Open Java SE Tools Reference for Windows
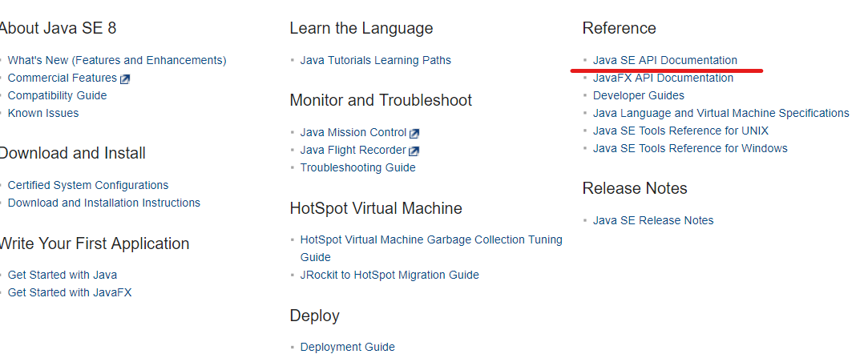The image size is (868, 358). (x=690, y=149)
